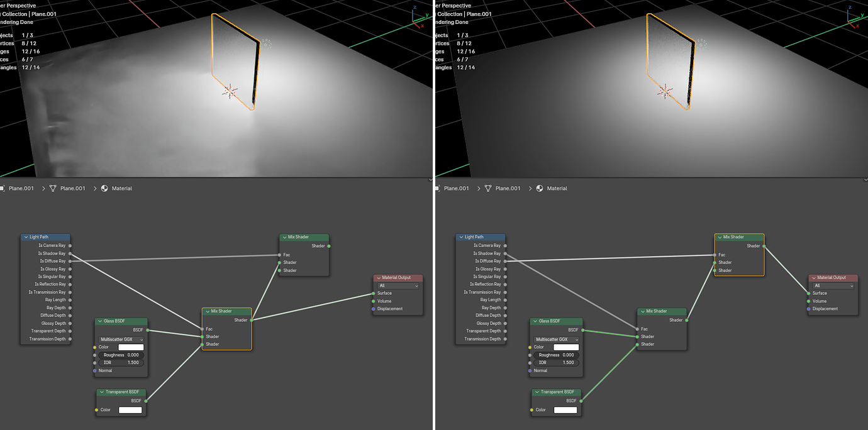The width and height of the screenshot is (868, 430).
Task: Click Ray Length output socket in left editor
Action: [70, 300]
